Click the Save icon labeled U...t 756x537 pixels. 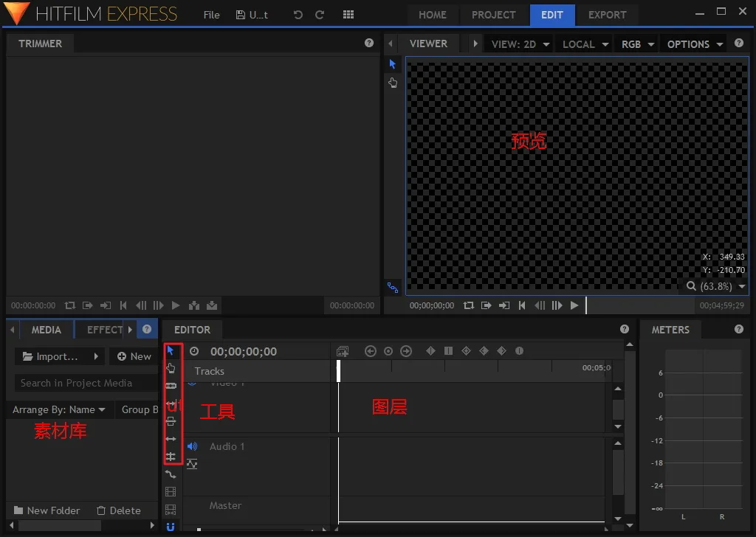[x=252, y=15]
